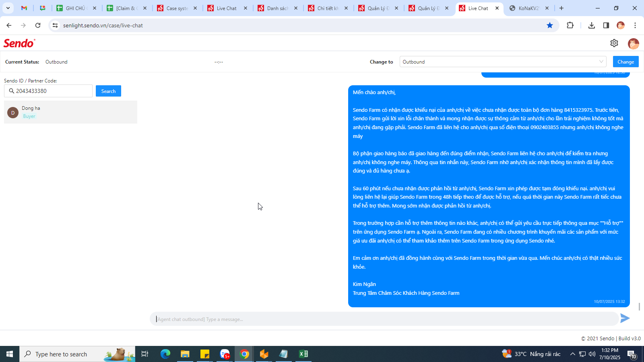The width and height of the screenshot is (644, 362).
Task: Show hidden system tray icons
Action: [x=572, y=354]
